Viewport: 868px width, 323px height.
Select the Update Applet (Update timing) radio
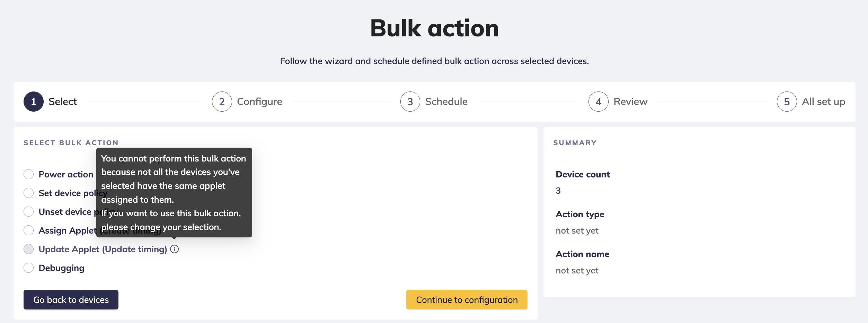29,249
